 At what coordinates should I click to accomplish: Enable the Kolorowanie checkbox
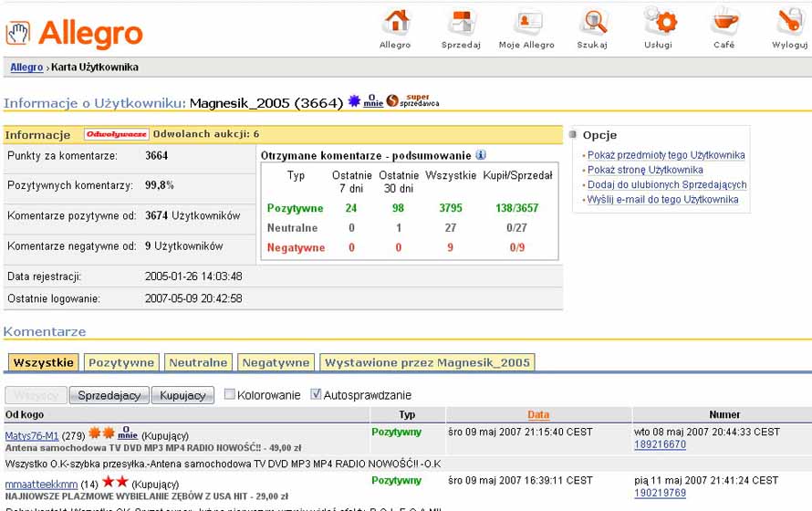point(229,394)
